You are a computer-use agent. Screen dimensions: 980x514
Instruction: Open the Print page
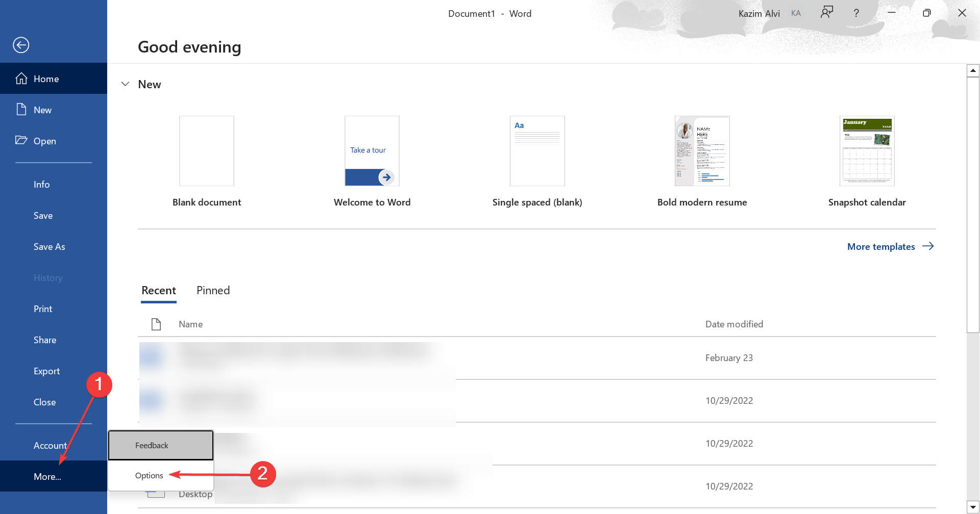54,309
